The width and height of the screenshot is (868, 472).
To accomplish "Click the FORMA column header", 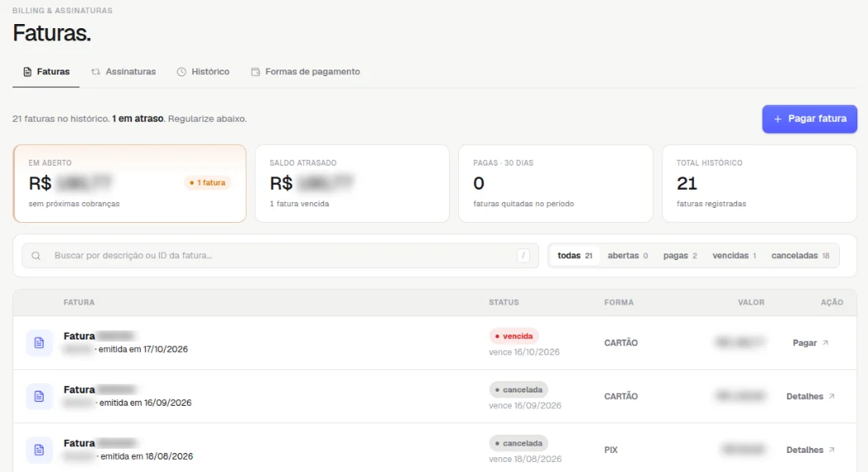I will [619, 303].
